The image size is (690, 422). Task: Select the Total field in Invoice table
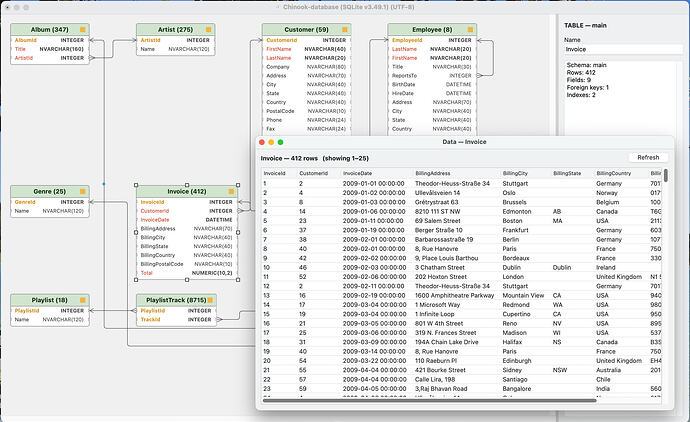[x=187, y=273]
